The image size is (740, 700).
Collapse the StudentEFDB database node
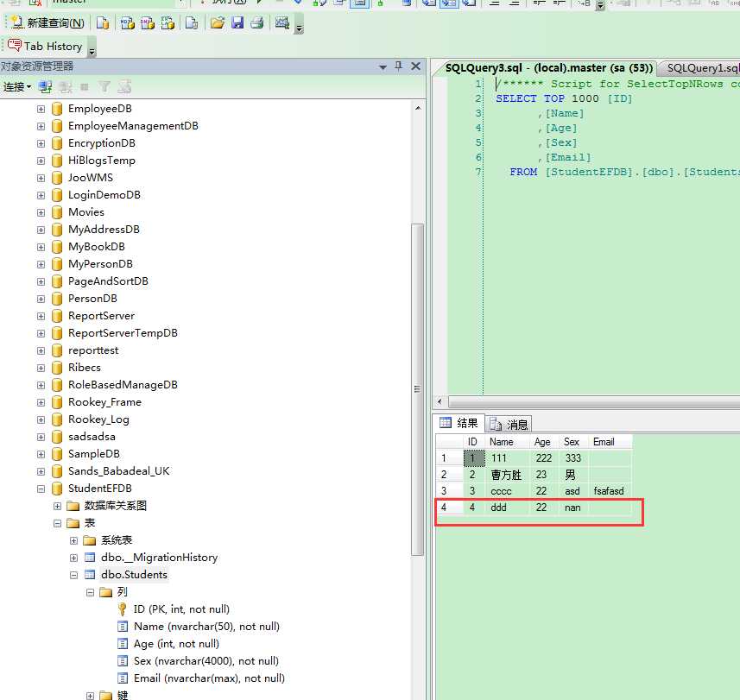tap(41, 489)
